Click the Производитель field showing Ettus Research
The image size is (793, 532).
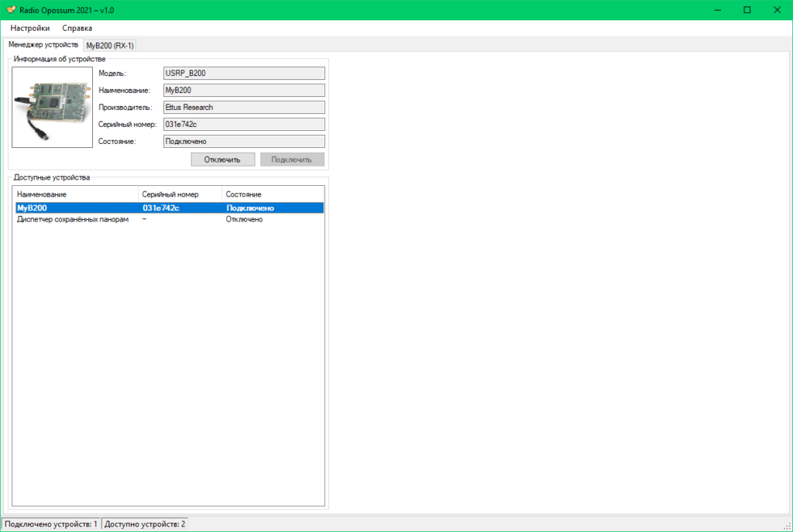tap(243, 108)
